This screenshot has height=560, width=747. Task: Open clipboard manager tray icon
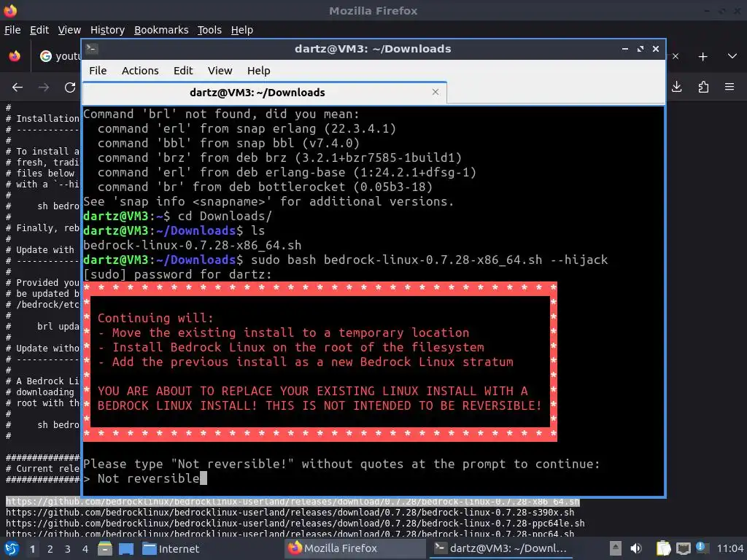(663, 548)
